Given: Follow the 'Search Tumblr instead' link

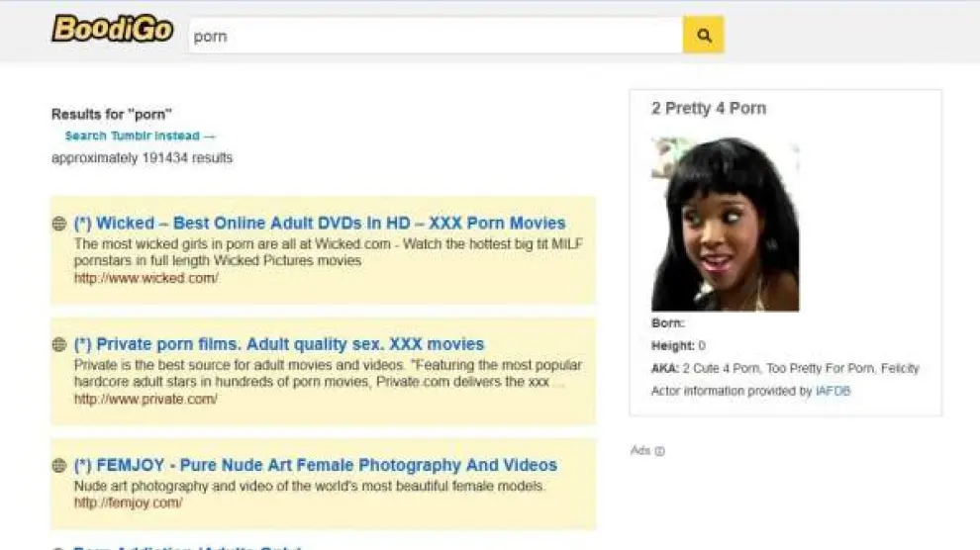Looking at the screenshot, I should tap(140, 137).
